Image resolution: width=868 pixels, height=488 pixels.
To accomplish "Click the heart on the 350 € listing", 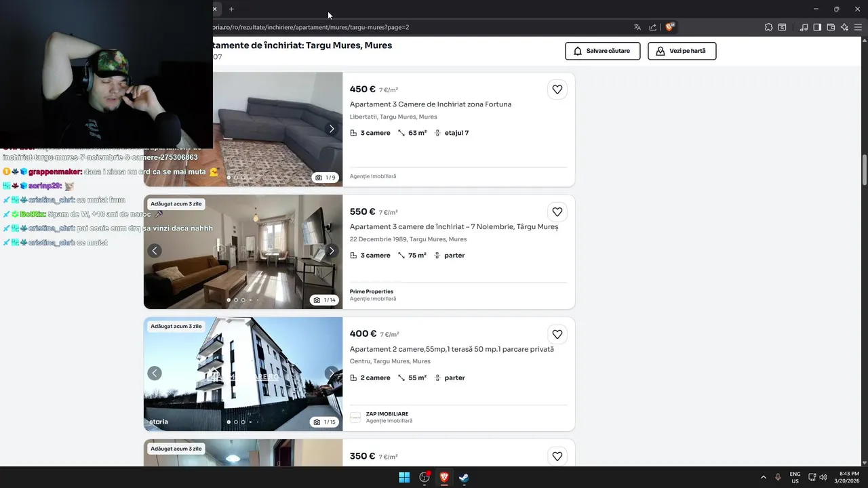I will 557,457.
